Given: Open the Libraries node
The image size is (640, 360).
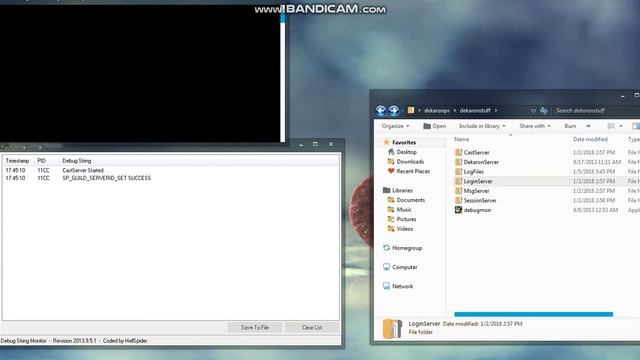Looking at the screenshot, I should (402, 190).
